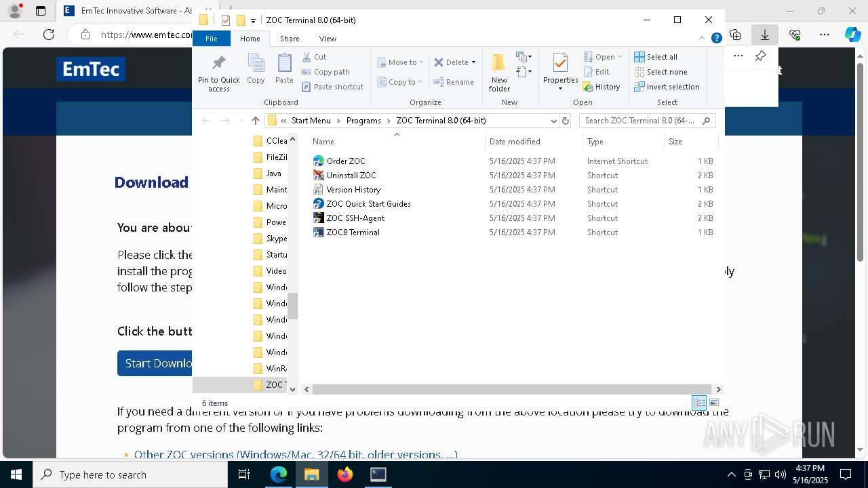
Task: Click Edge browser refresh button
Action: [x=49, y=35]
